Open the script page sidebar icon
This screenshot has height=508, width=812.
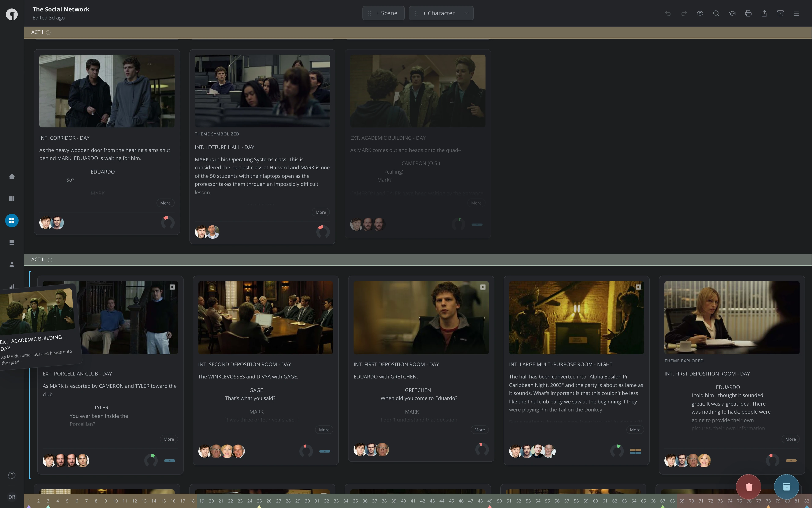click(x=12, y=243)
